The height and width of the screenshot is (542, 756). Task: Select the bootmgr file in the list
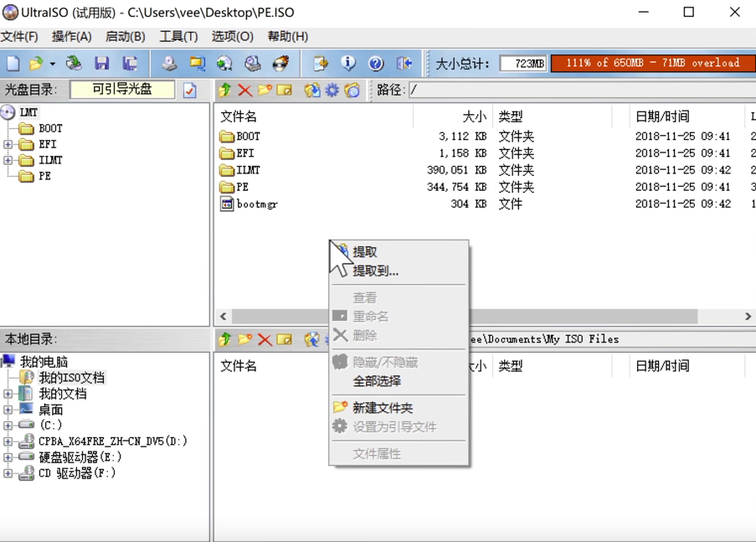tap(257, 204)
